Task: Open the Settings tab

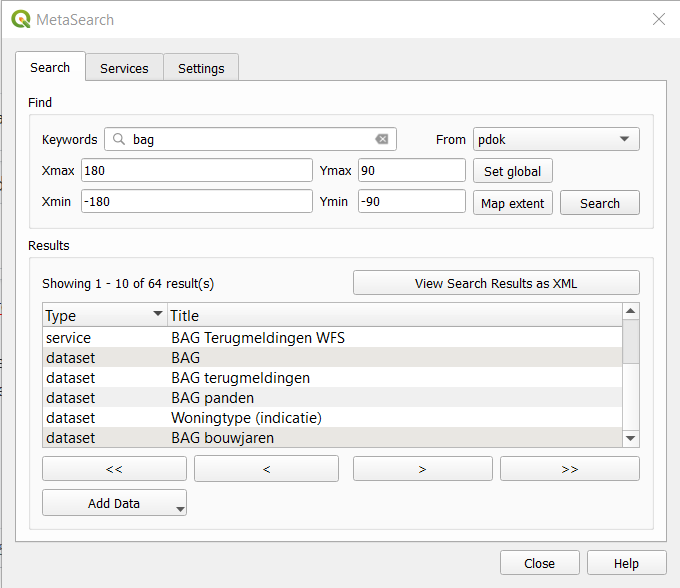Action: pos(201,68)
